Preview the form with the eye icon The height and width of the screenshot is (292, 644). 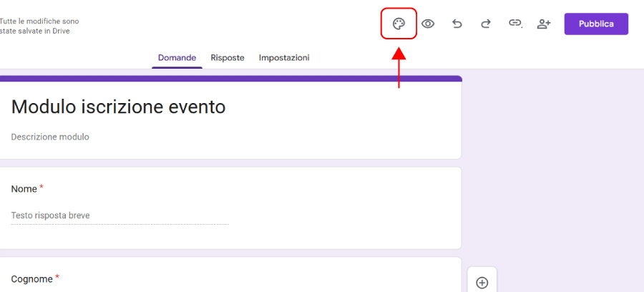coord(428,24)
